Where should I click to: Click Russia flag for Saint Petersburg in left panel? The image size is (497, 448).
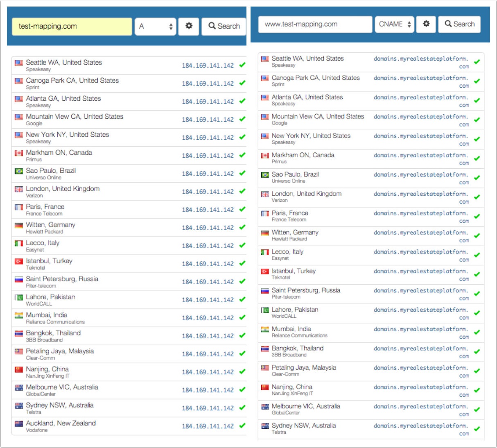point(19,279)
